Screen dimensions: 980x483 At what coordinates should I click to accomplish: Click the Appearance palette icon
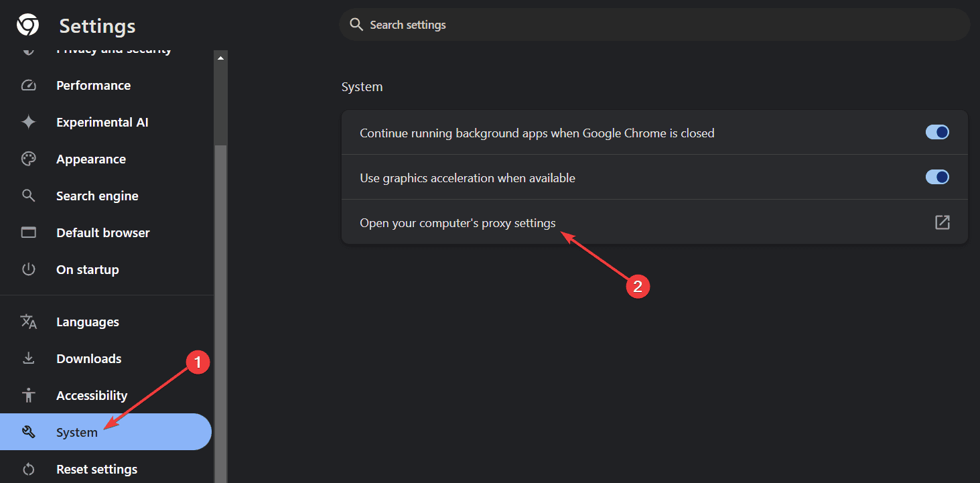28,159
